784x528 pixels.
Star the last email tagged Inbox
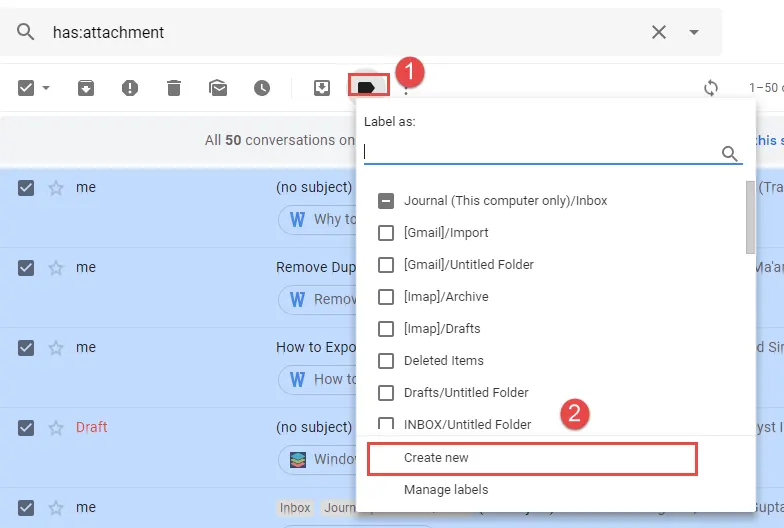click(56, 508)
